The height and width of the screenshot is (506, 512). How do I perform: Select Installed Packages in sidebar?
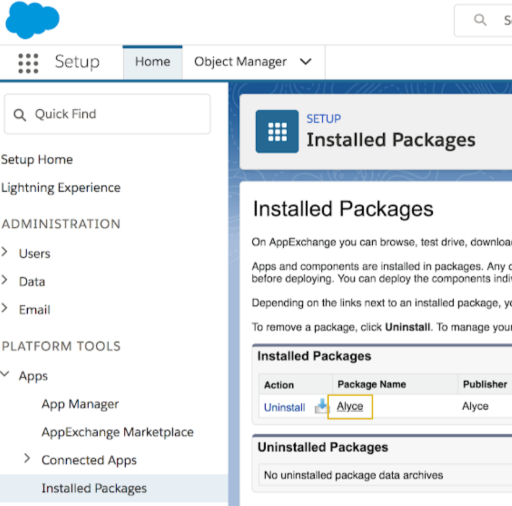point(114,488)
